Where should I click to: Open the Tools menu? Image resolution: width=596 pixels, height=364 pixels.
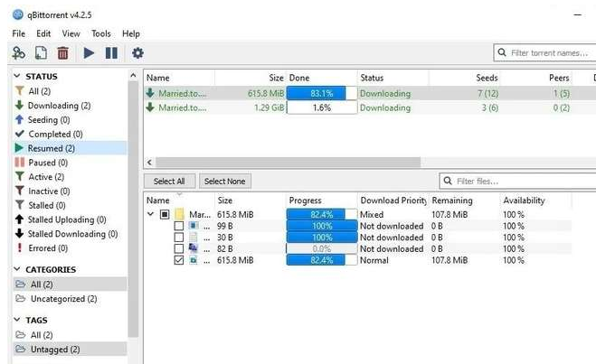(101, 33)
